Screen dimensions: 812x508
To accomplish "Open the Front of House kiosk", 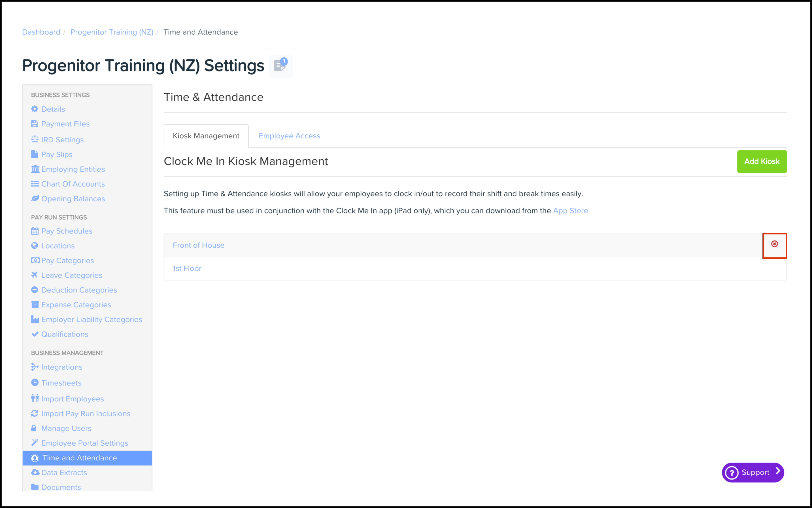I will [x=198, y=245].
